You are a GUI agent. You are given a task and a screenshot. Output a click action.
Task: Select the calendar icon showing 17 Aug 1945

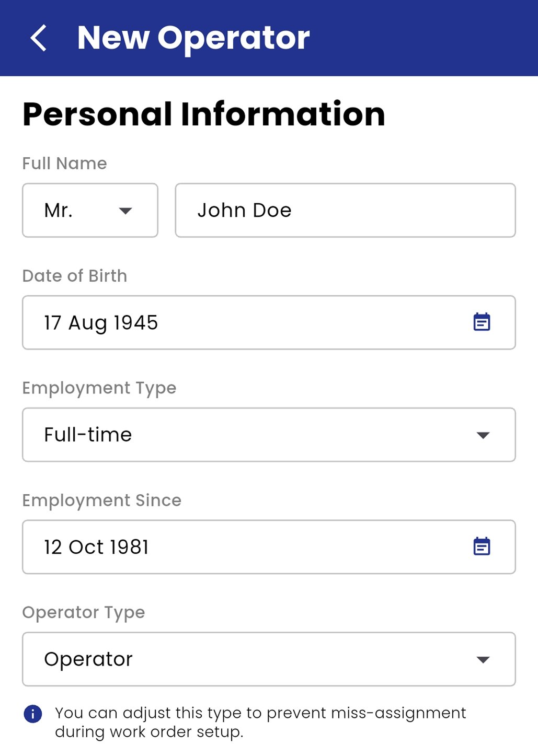[x=482, y=322]
